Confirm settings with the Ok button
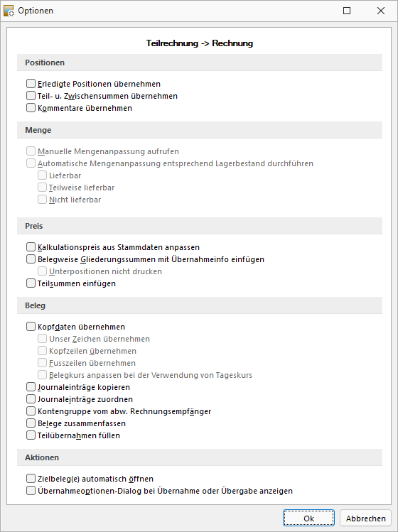This screenshot has width=398, height=532. [x=308, y=518]
